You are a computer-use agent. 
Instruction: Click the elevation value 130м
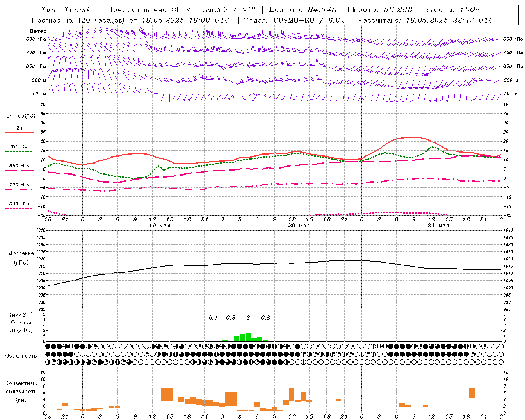click(470, 10)
